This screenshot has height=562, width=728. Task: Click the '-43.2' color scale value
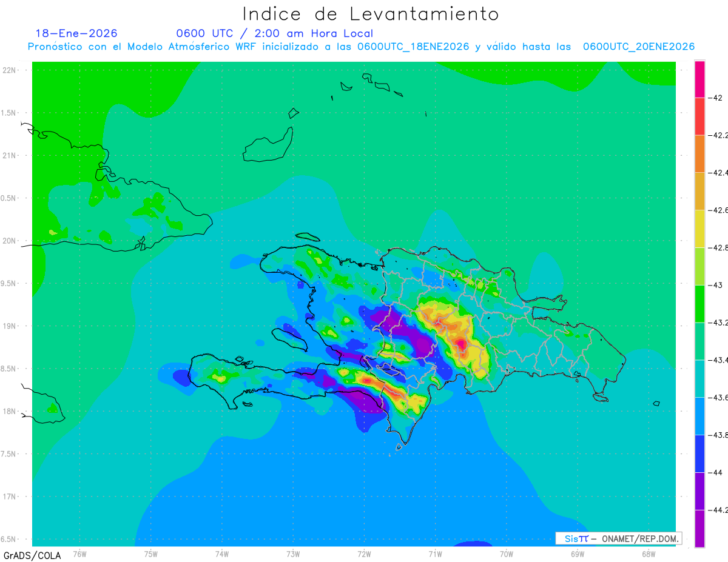[x=718, y=323]
